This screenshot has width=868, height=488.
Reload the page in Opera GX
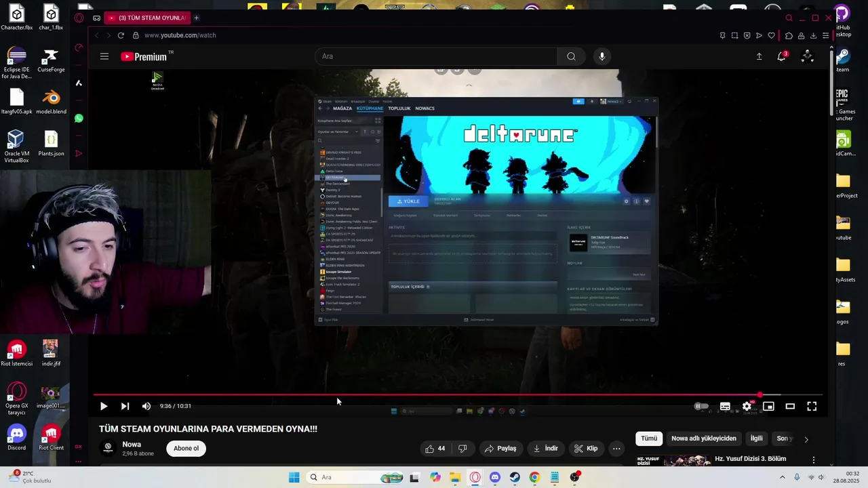(x=121, y=35)
